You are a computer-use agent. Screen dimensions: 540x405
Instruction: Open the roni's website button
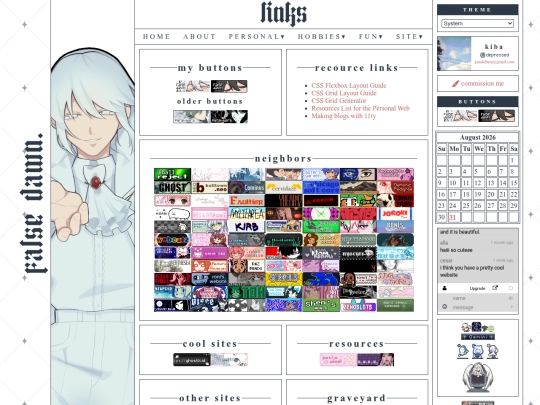[x=210, y=279]
